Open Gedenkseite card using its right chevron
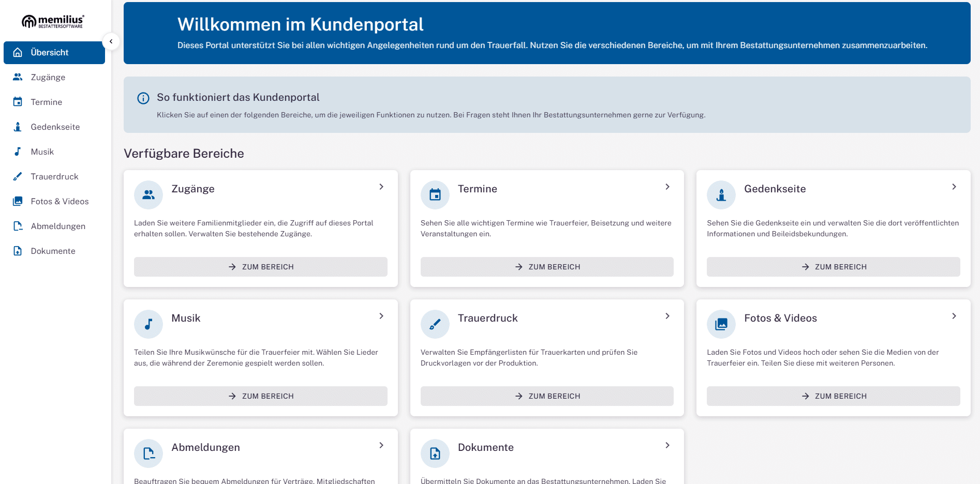The width and height of the screenshot is (980, 484). pos(954,187)
